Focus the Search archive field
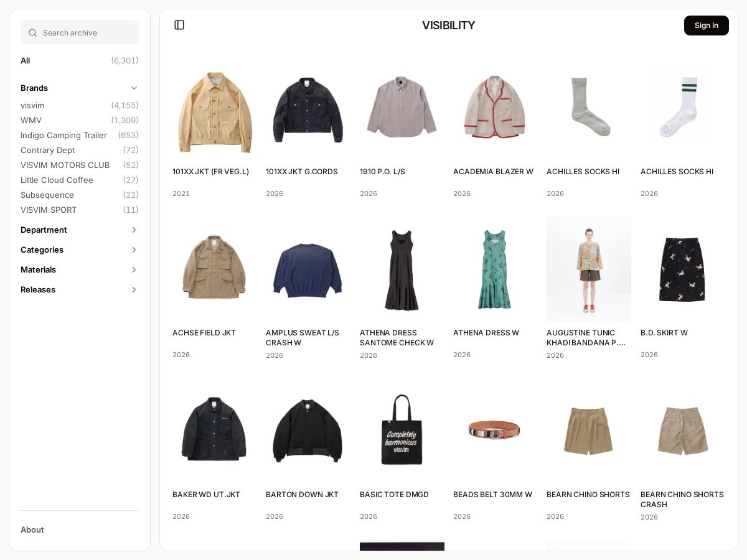The height and width of the screenshot is (560, 747). 80,32
